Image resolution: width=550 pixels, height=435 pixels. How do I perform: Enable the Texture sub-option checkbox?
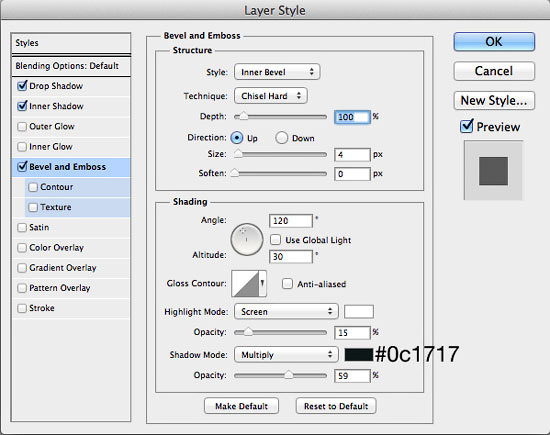click(33, 207)
